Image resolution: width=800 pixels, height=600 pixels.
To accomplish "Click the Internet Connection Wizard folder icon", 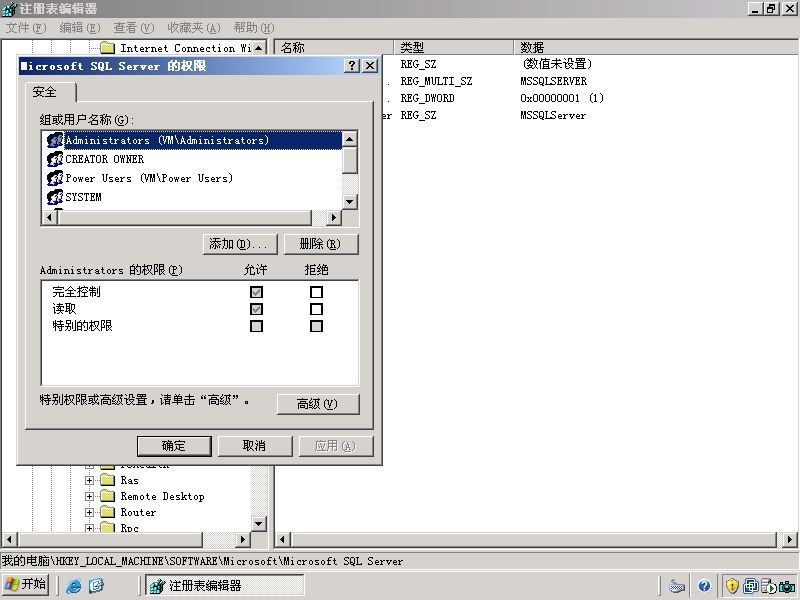I will [107, 48].
